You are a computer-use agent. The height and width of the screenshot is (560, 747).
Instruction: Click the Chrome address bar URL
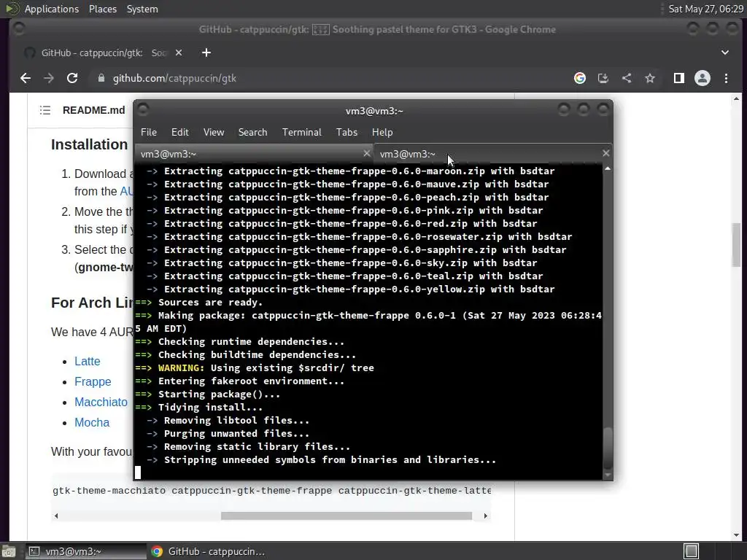pyautogui.click(x=174, y=79)
